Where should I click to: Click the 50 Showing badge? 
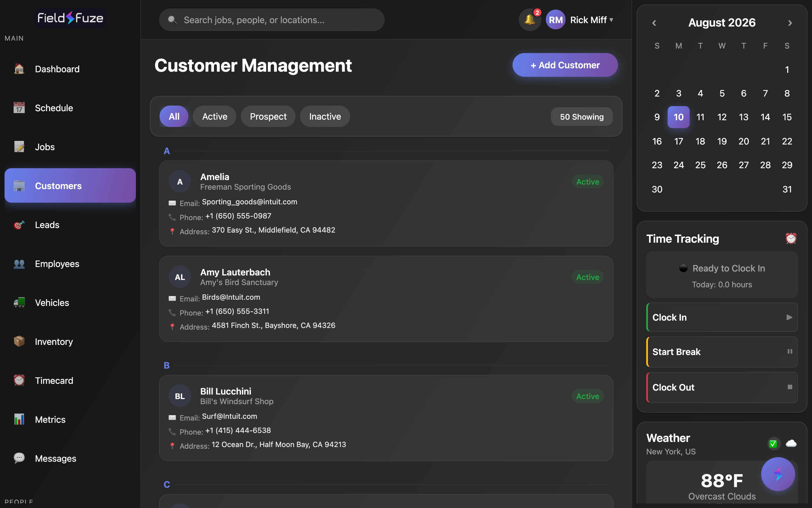click(x=582, y=117)
